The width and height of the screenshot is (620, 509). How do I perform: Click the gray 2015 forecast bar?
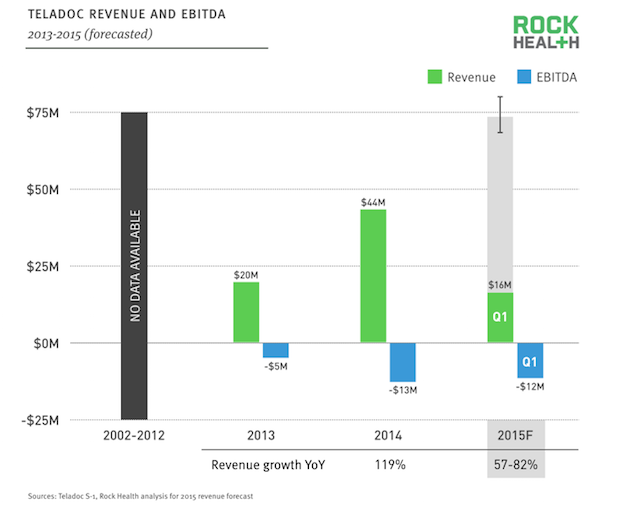tap(500, 204)
